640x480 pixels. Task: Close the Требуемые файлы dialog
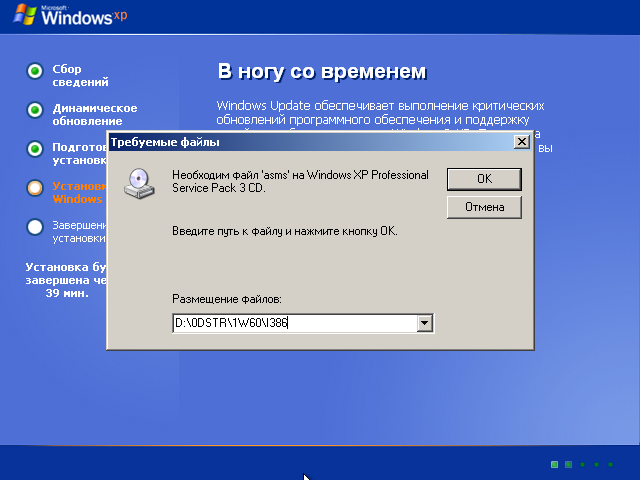point(522,142)
